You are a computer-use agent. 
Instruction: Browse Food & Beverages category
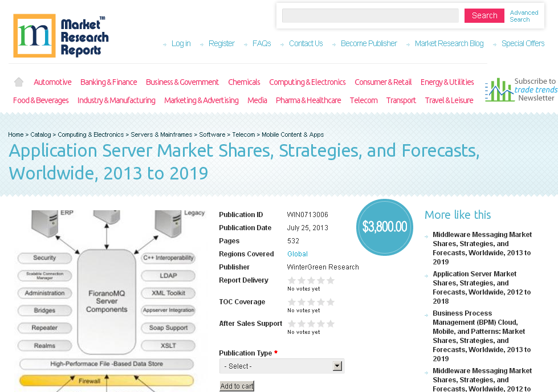[x=41, y=100]
